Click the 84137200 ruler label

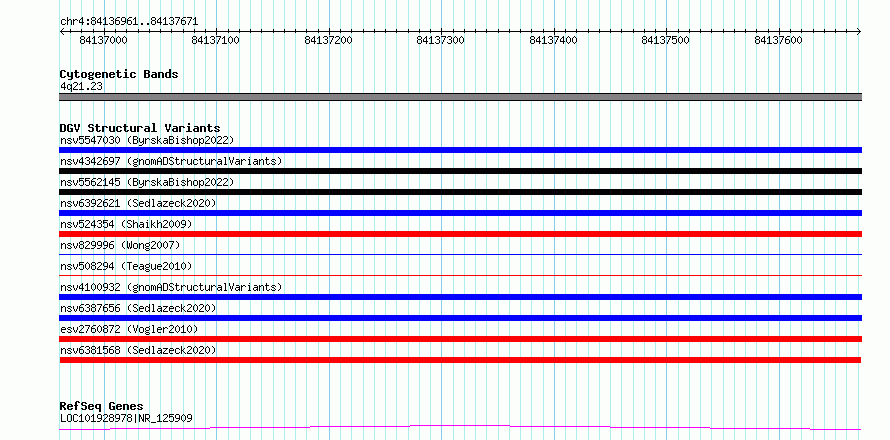(328, 40)
